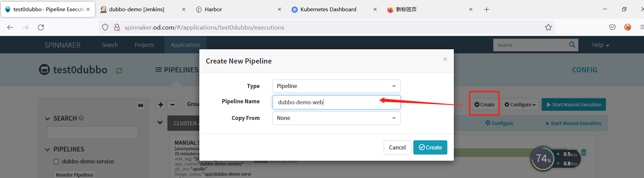Click the minus collapse-all groups icon
644x178 pixels.
click(x=172, y=105)
